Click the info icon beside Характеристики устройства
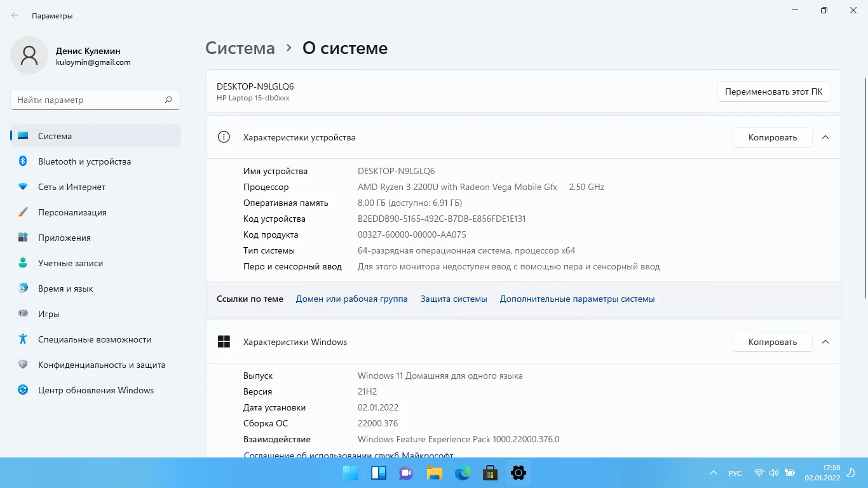868x488 pixels. 224,137
